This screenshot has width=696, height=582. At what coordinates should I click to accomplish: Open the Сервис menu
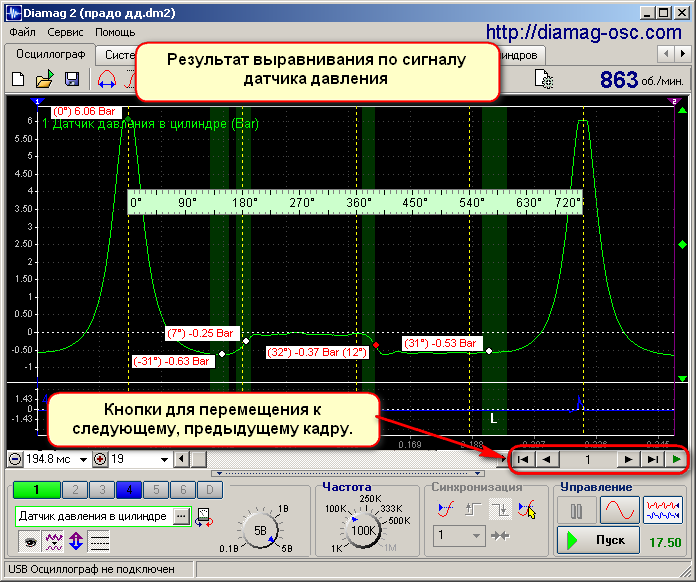click(65, 32)
